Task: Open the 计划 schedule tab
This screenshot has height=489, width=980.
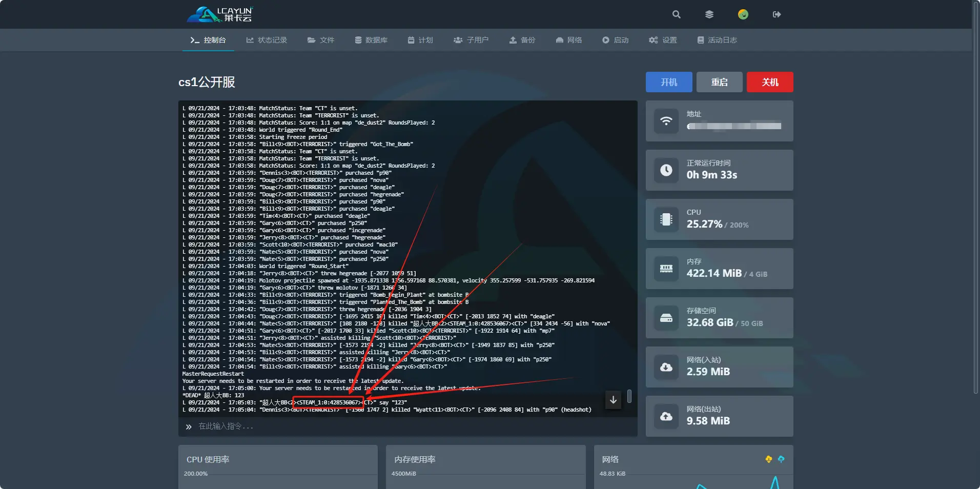Action: coord(420,40)
